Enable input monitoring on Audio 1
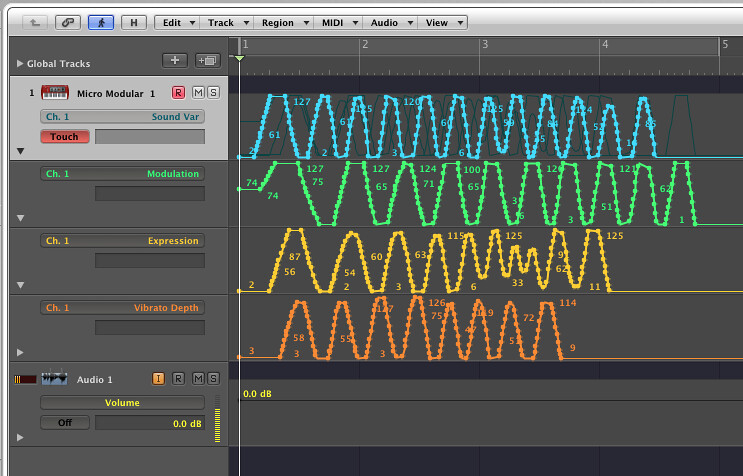 tap(158, 378)
